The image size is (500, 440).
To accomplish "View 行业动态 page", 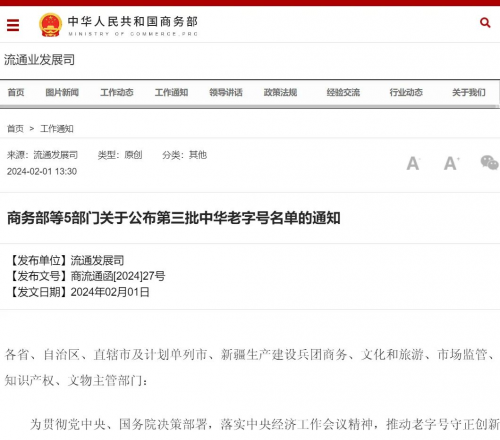I will click(406, 92).
